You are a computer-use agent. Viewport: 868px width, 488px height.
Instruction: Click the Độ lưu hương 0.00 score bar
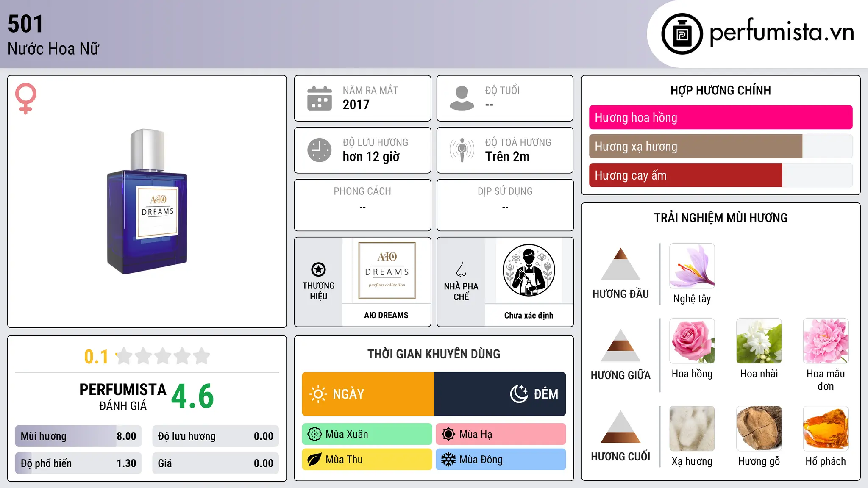pyautogui.click(x=216, y=436)
